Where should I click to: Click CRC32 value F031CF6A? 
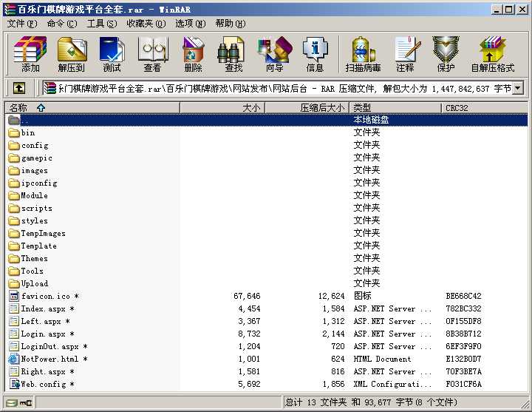[463, 384]
